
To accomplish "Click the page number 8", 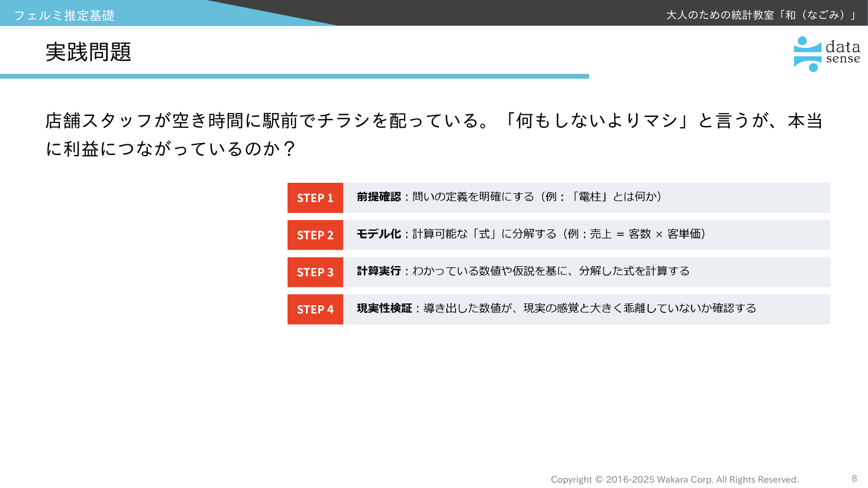I will [x=854, y=478].
